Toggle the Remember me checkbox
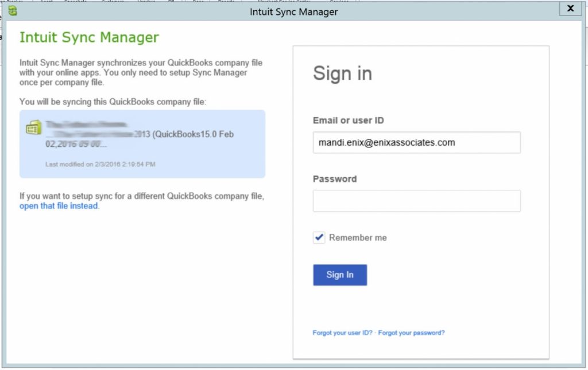 pyautogui.click(x=319, y=237)
